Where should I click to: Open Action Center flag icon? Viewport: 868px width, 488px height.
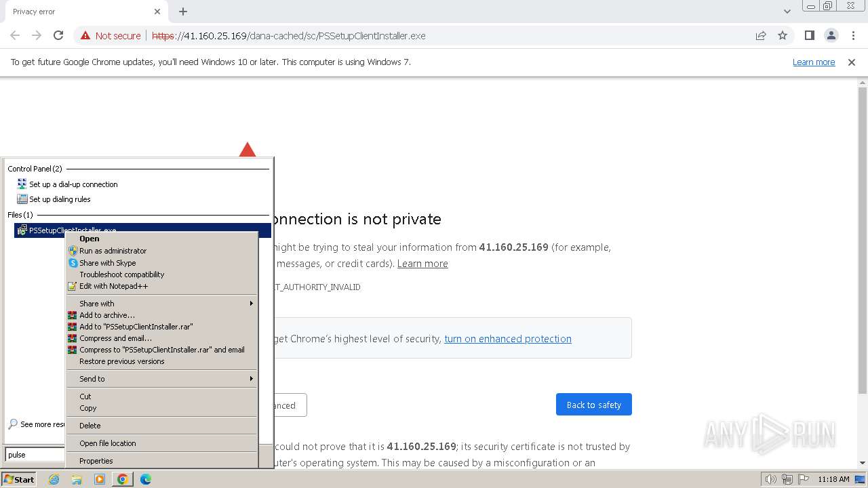[x=802, y=479]
